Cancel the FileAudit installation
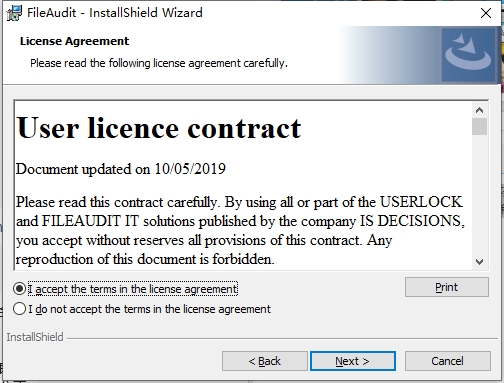This screenshot has height=383, width=504. [447, 361]
